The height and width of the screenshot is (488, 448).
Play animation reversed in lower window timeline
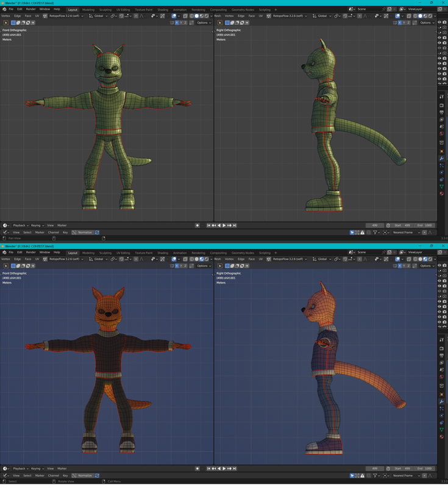click(219, 468)
